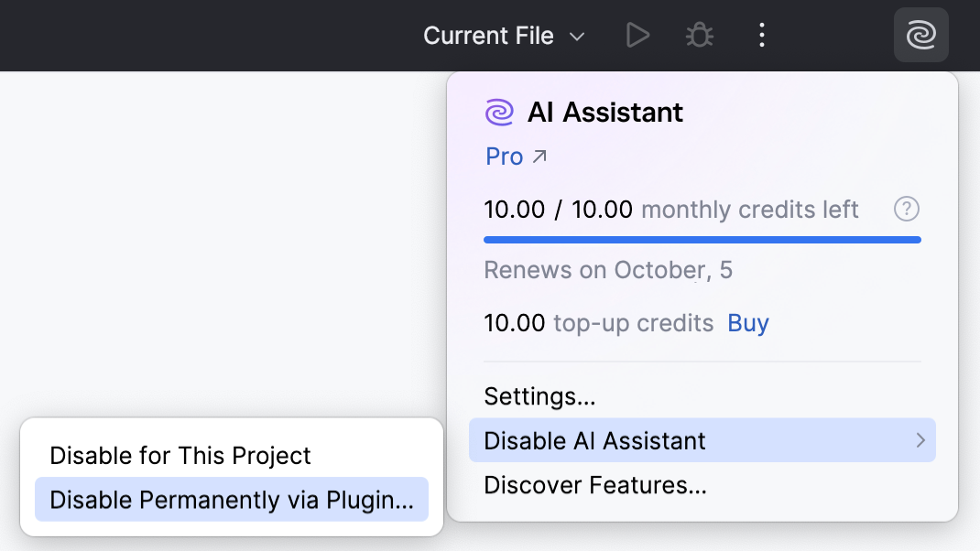Viewport: 980px width, 551px height.
Task: Open the three-dot more actions menu
Action: coord(761,35)
